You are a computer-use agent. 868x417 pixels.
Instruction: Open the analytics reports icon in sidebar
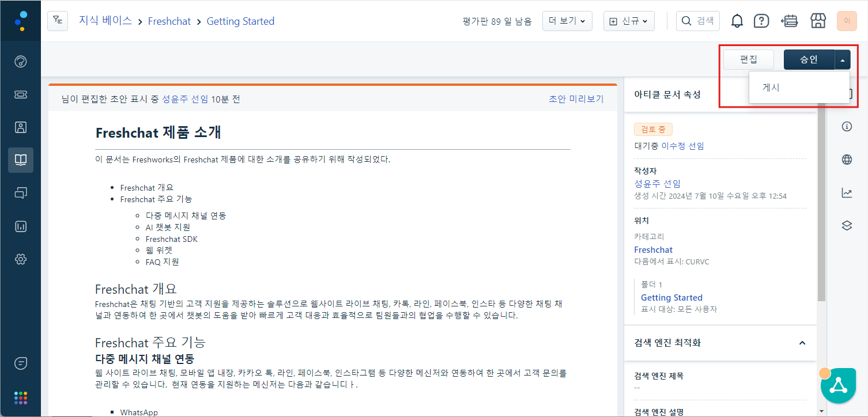pyautogui.click(x=21, y=226)
